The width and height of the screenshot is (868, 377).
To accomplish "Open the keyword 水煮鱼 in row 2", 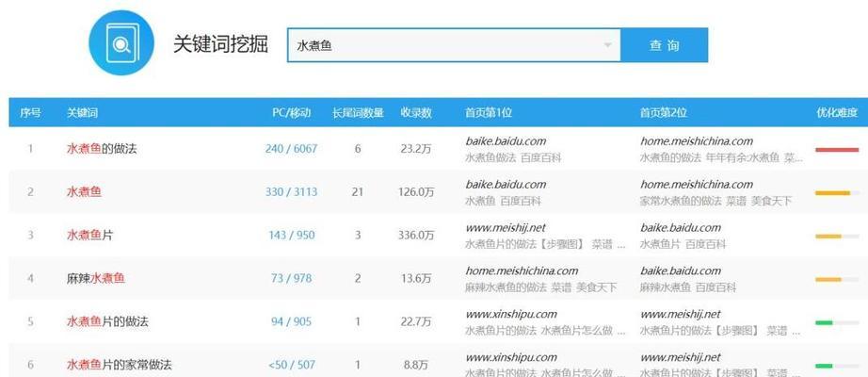I will pyautogui.click(x=84, y=192).
